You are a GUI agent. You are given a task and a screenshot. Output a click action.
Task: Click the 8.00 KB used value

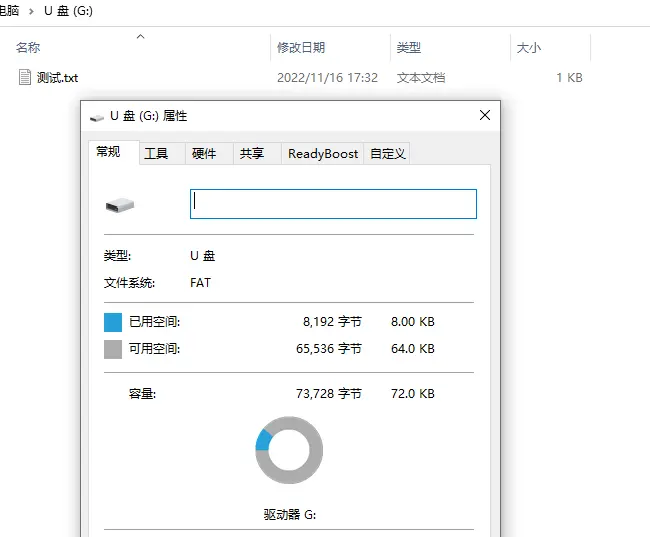(413, 322)
